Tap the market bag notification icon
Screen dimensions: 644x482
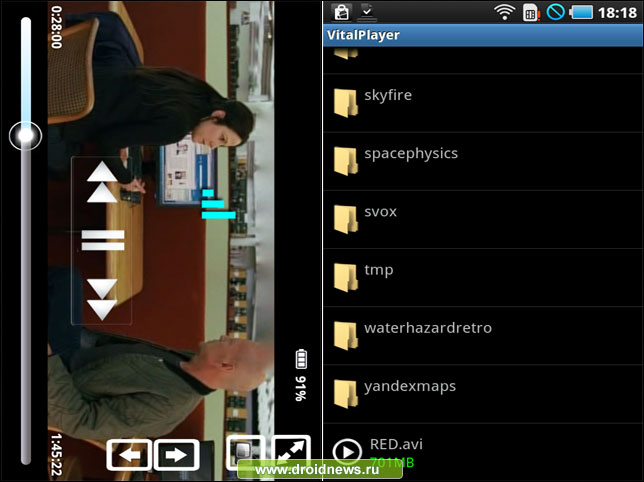tap(342, 12)
